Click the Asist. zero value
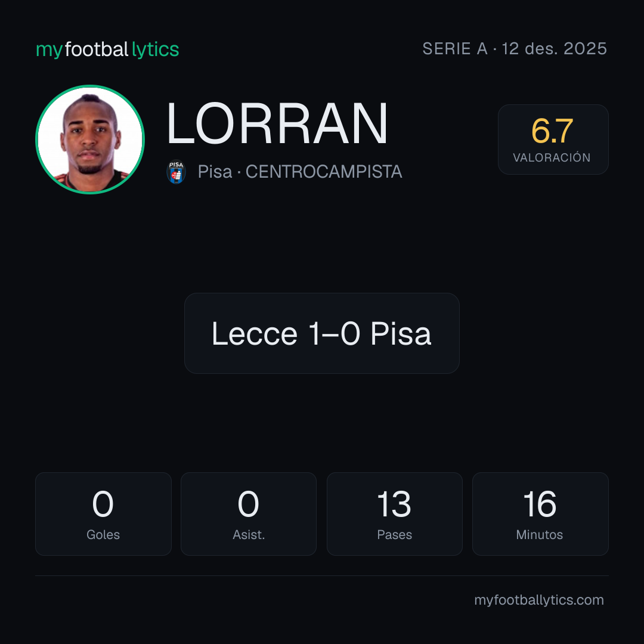Viewport: 644px width, 644px height. point(248,504)
